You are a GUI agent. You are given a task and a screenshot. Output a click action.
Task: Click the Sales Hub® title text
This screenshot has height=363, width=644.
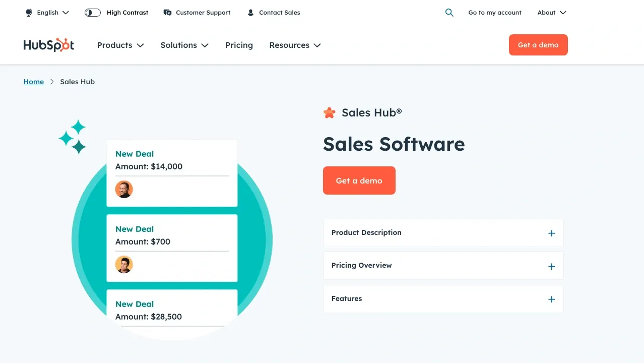click(x=372, y=113)
